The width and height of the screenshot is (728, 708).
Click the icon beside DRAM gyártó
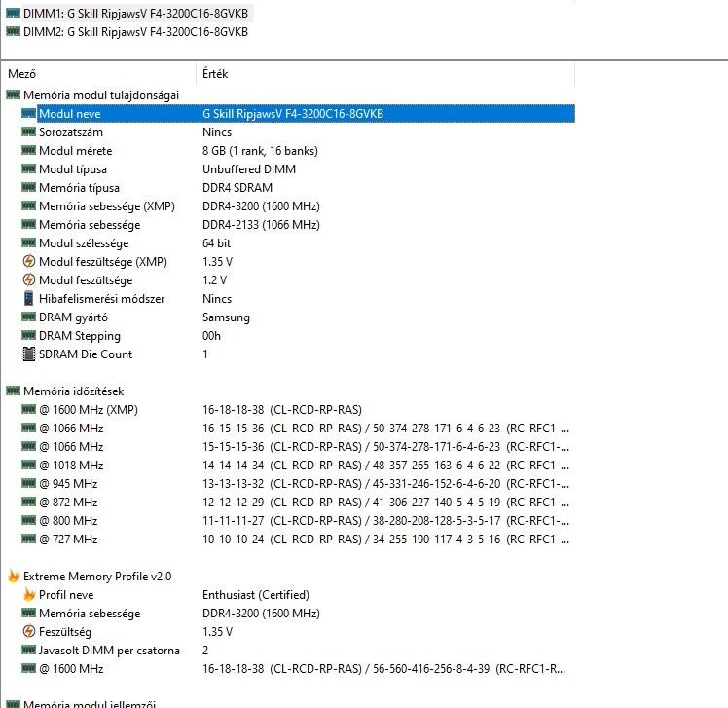click(x=29, y=317)
